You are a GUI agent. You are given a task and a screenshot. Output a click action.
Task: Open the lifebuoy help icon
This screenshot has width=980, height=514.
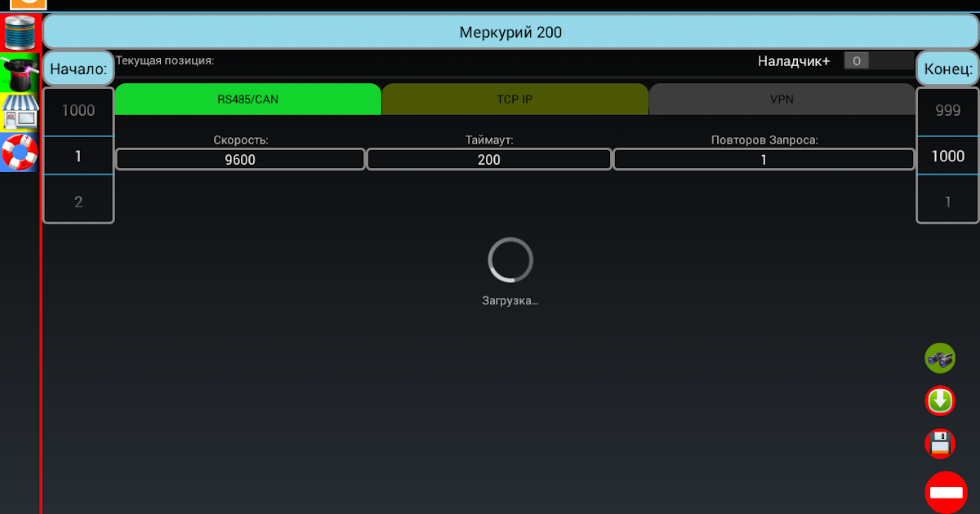tap(20, 153)
